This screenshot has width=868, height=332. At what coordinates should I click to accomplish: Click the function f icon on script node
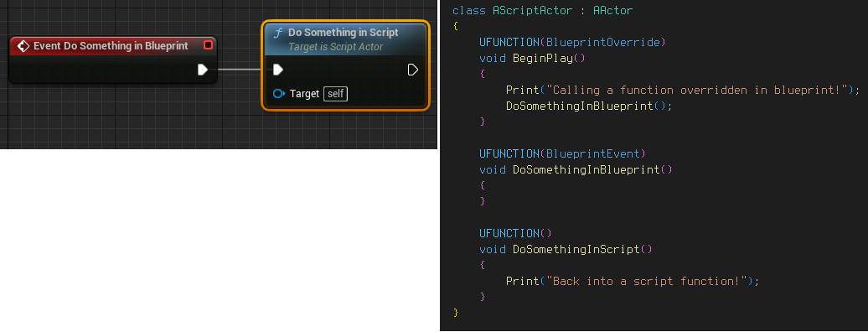coord(278,34)
